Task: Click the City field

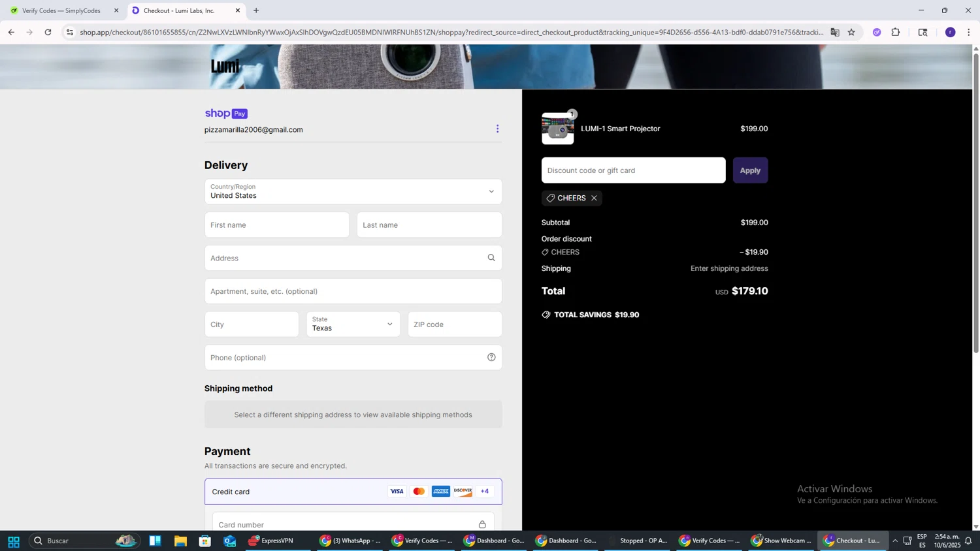Action: pyautogui.click(x=252, y=324)
